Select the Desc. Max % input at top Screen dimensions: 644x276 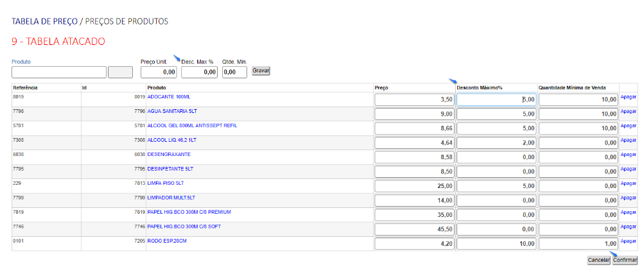point(199,73)
